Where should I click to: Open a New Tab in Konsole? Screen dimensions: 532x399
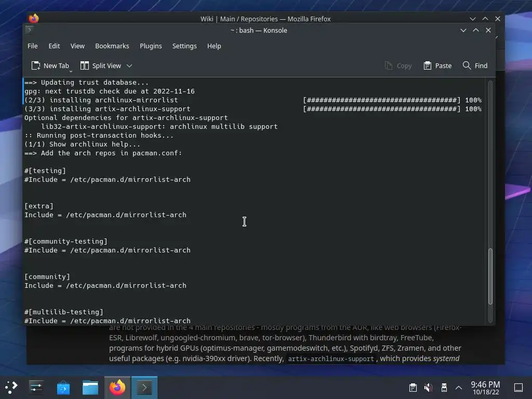(x=50, y=65)
